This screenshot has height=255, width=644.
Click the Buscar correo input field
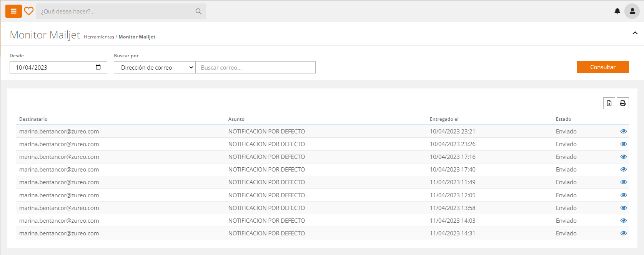[255, 67]
